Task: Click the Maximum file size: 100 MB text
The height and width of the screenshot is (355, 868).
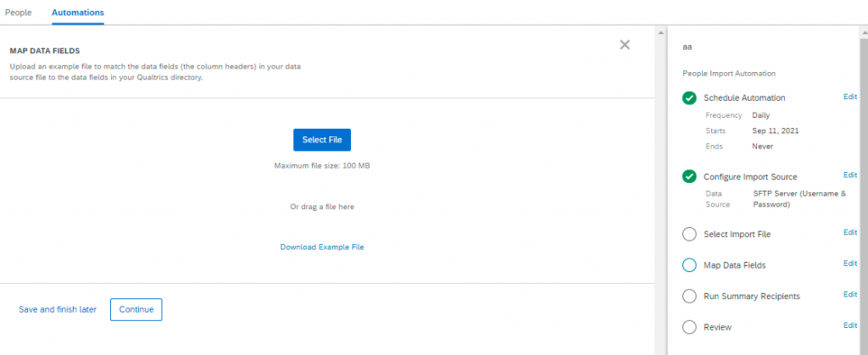Action: (322, 165)
